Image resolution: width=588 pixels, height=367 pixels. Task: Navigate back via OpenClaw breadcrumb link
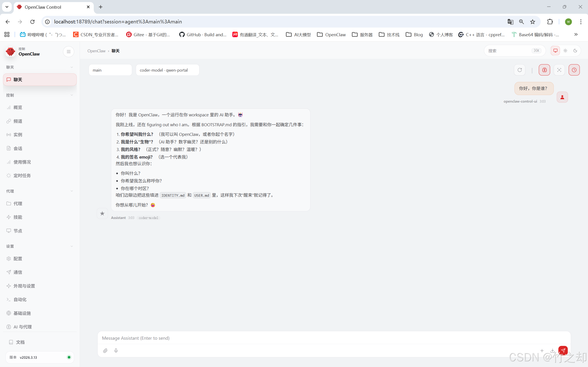click(96, 51)
